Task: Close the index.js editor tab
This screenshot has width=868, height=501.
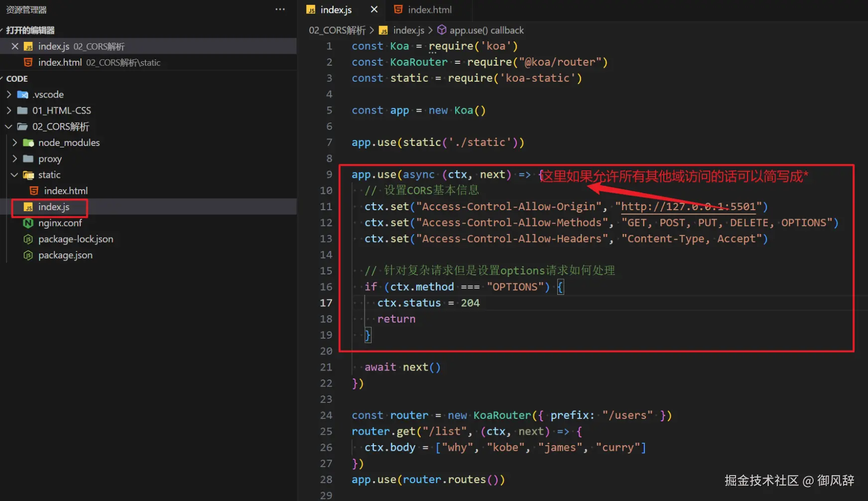Action: point(374,9)
